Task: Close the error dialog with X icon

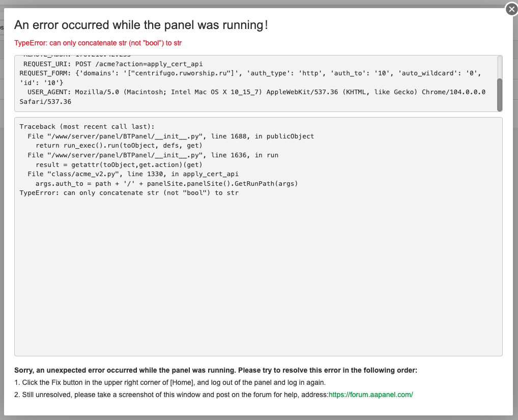Action: tap(511, 9)
